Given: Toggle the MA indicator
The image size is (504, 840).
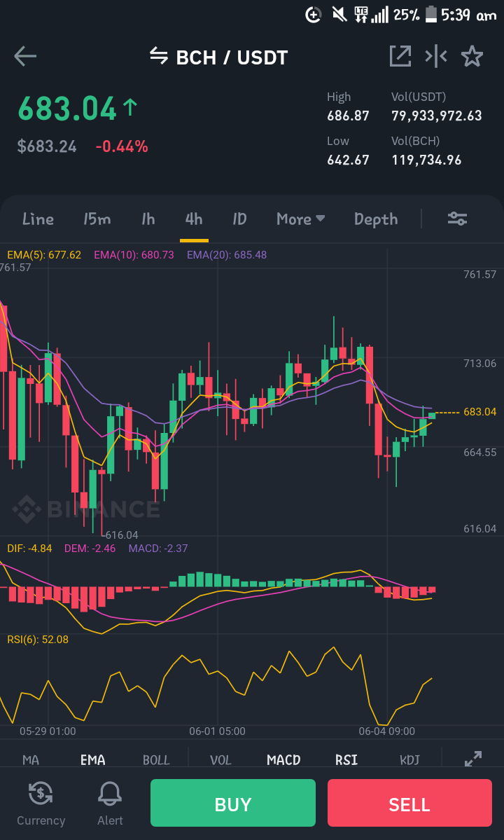Looking at the screenshot, I should (x=31, y=759).
